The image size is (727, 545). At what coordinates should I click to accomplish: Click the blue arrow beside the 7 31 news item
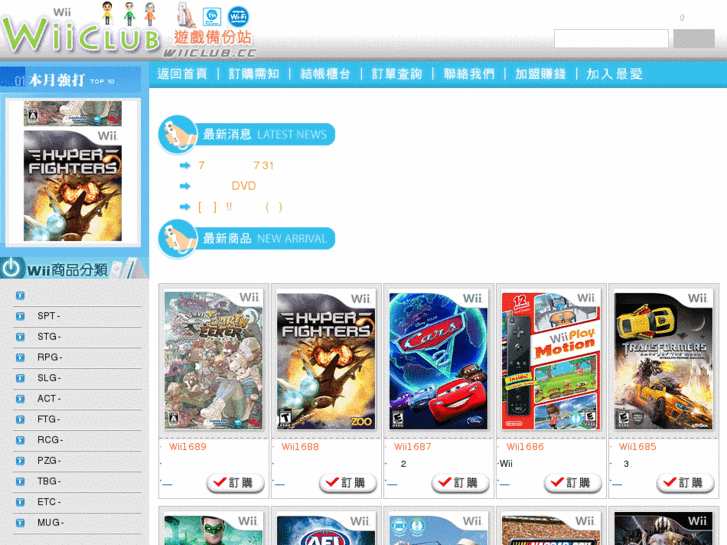[x=185, y=165]
